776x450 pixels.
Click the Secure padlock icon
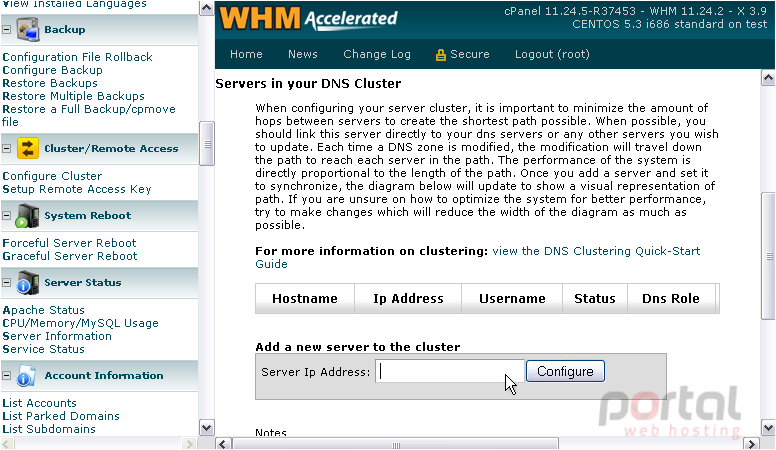[x=440, y=55]
